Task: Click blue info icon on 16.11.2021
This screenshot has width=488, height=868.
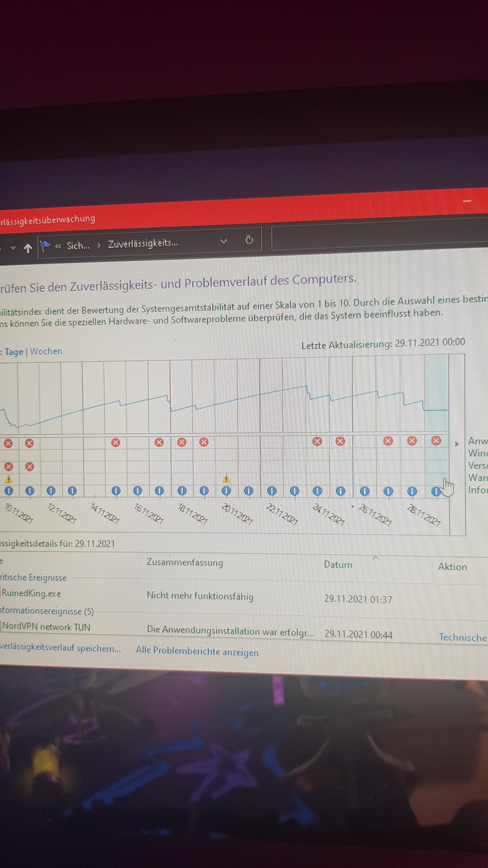Action: [138, 491]
